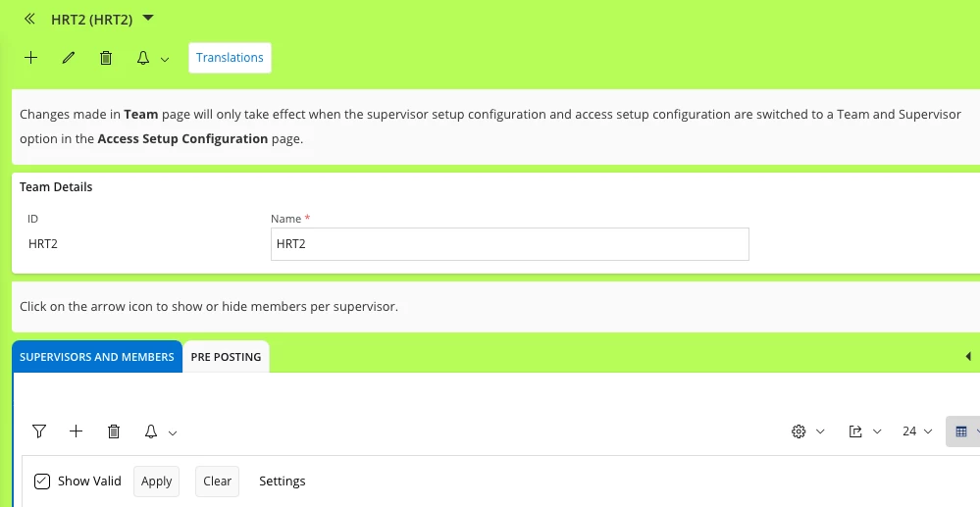Click the double-chevron back icon
This screenshot has width=980, height=507.
click(29, 19)
